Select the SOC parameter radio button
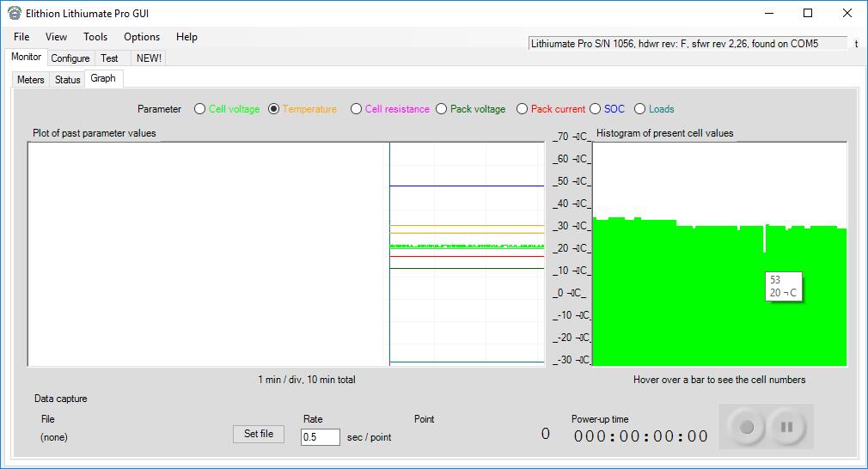Screen dimensions: 868x469 tap(595, 109)
